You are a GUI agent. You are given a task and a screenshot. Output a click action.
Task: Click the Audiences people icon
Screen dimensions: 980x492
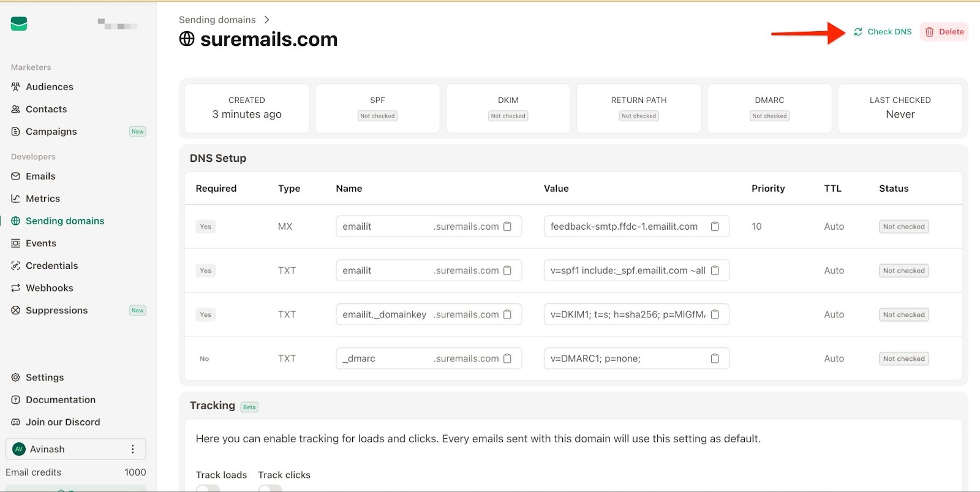coord(16,87)
